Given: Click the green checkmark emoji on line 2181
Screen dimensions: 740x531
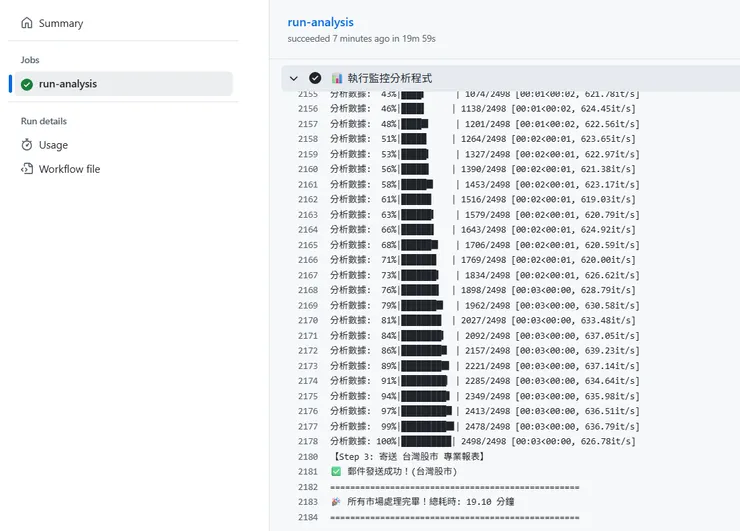Looking at the screenshot, I should coord(336,472).
